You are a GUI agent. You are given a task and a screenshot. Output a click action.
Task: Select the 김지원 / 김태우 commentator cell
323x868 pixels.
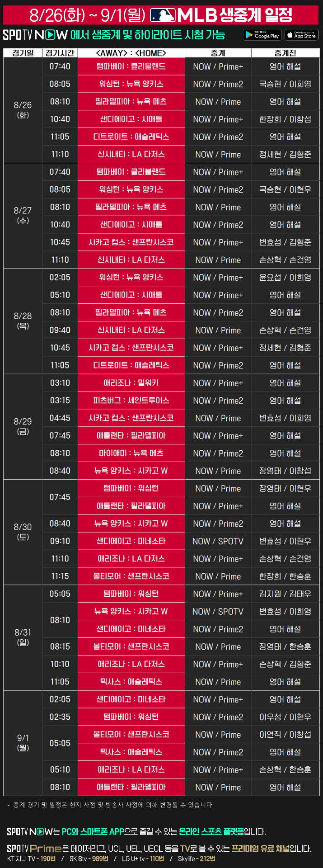285,594
